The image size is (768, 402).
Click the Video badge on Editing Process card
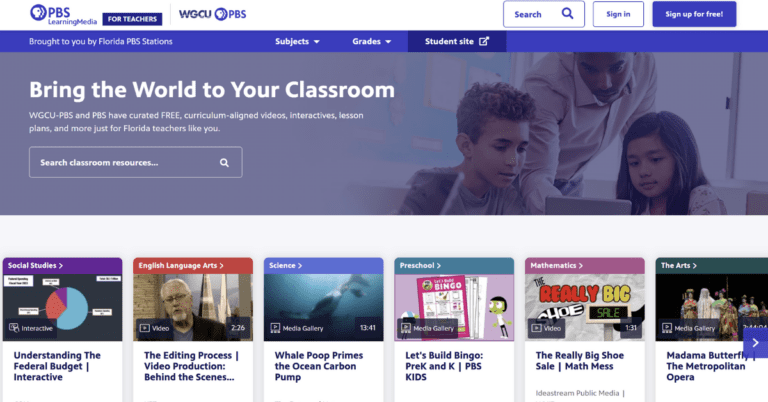pyautogui.click(x=157, y=327)
